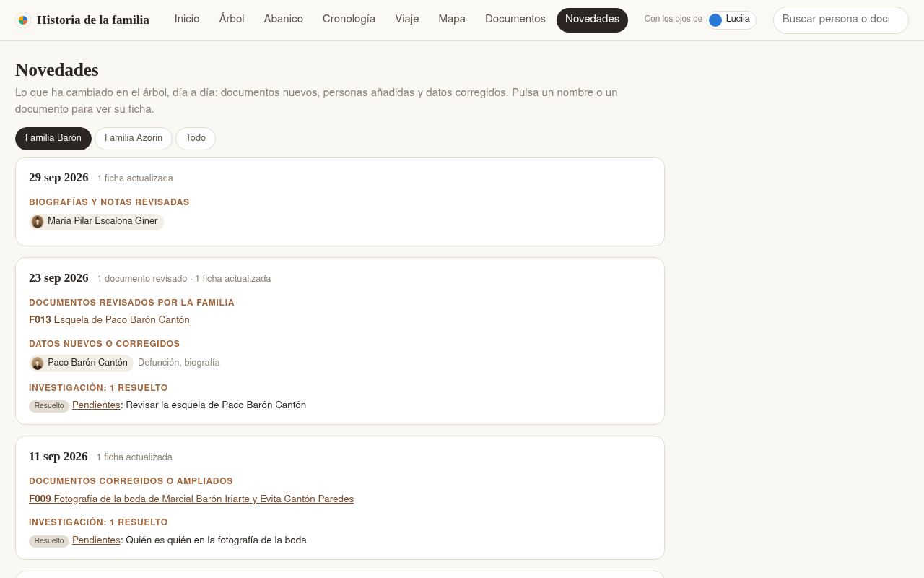Click the 23 sep 2026 date heading
The image size is (924, 578).
(58, 278)
